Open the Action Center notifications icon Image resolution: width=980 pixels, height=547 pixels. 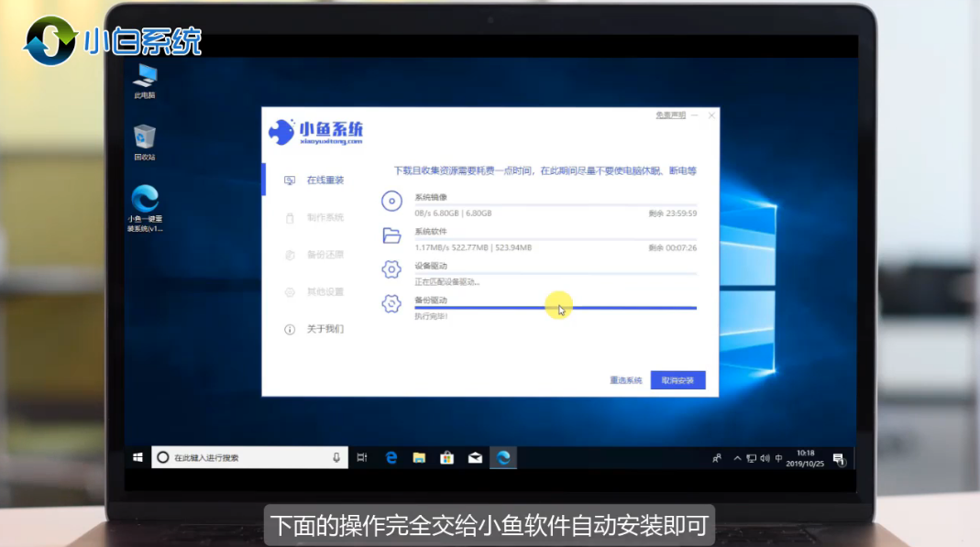pyautogui.click(x=839, y=459)
